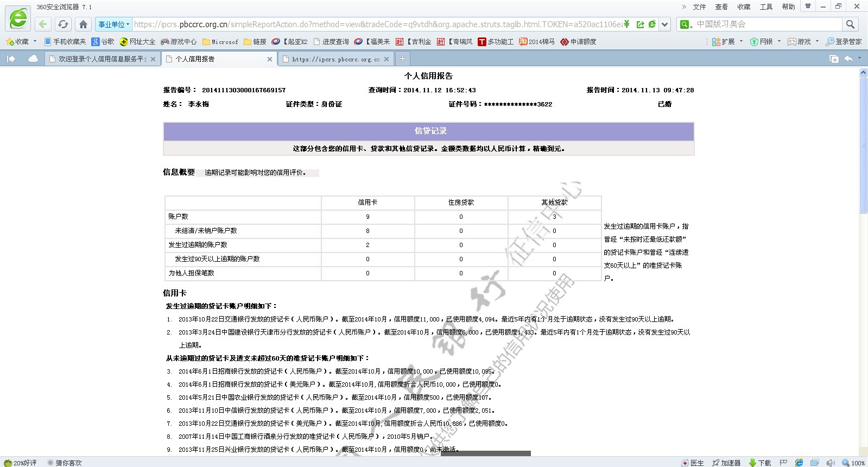This screenshot has height=467, width=868.
Task: Click report number 2014111303000167669157
Action: coord(244,90)
